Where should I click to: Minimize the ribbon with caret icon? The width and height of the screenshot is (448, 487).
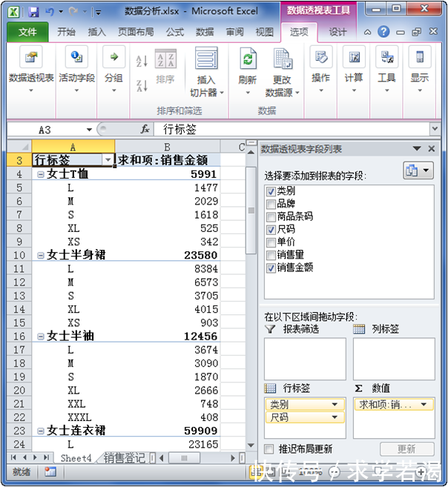367,32
